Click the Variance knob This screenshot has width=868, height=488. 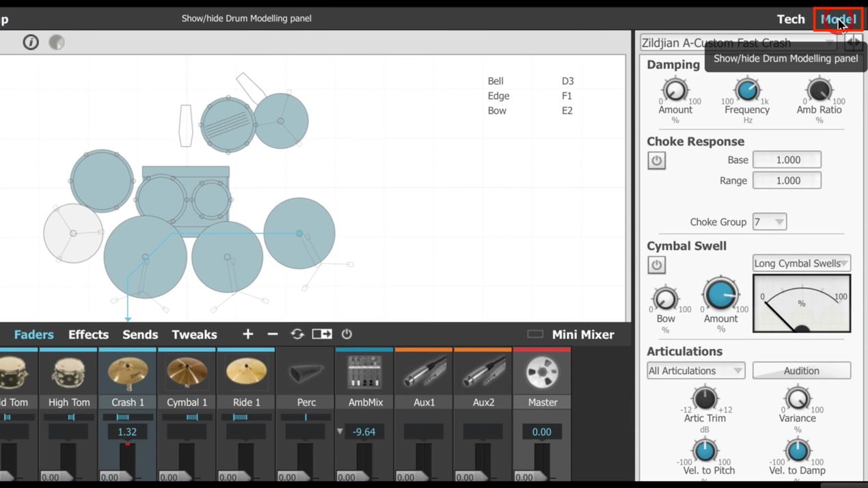coord(797,398)
